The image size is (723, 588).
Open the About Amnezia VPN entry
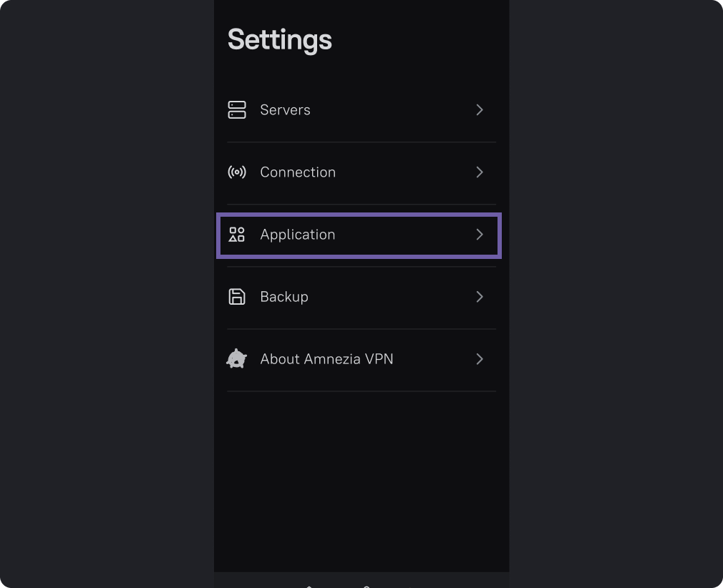[x=326, y=359]
